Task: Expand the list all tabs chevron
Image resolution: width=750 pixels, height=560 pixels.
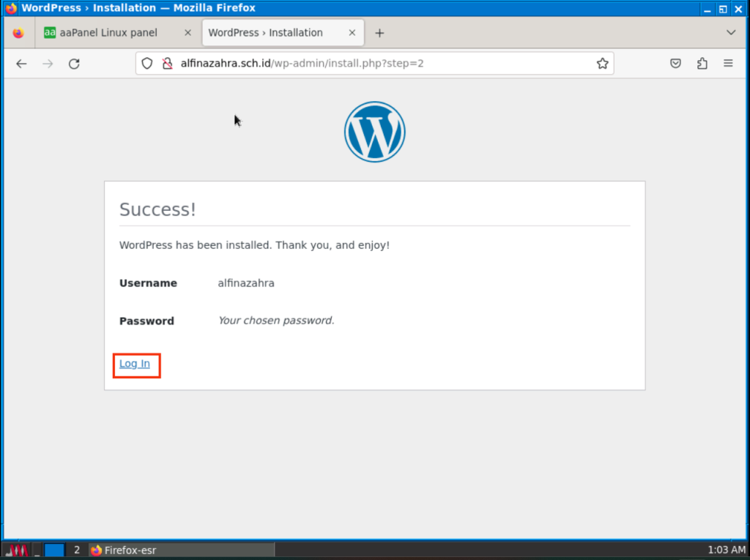Action: click(x=730, y=33)
